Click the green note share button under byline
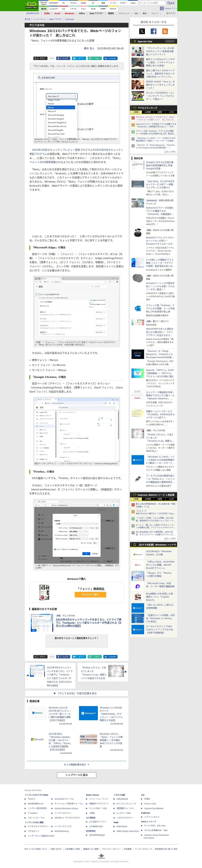Screen dimensions: 202x868 (x=95, y=58)
